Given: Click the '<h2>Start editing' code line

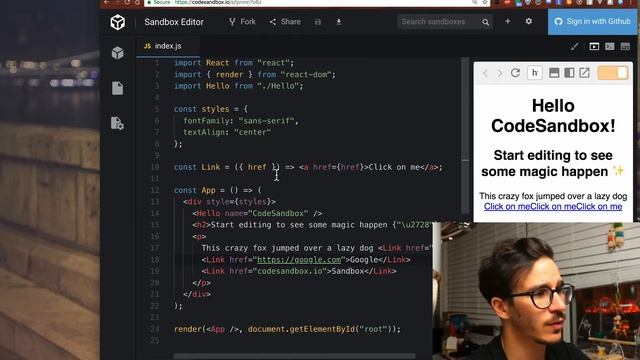Looking at the screenshot, I should coord(312,225).
